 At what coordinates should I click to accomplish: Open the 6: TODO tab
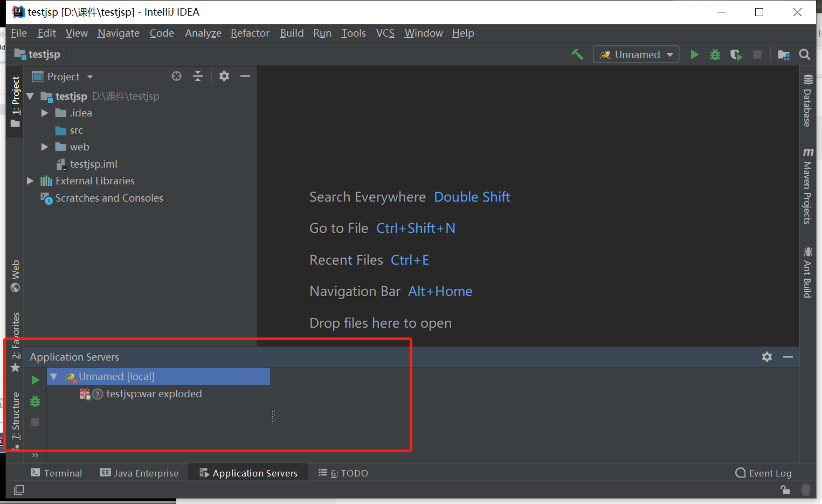pyautogui.click(x=343, y=473)
